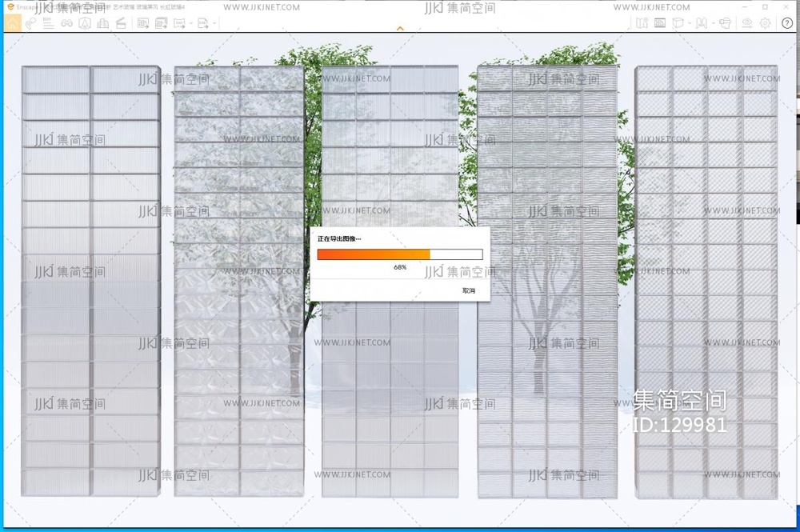Click the paint bucket material icon

pos(725,23)
